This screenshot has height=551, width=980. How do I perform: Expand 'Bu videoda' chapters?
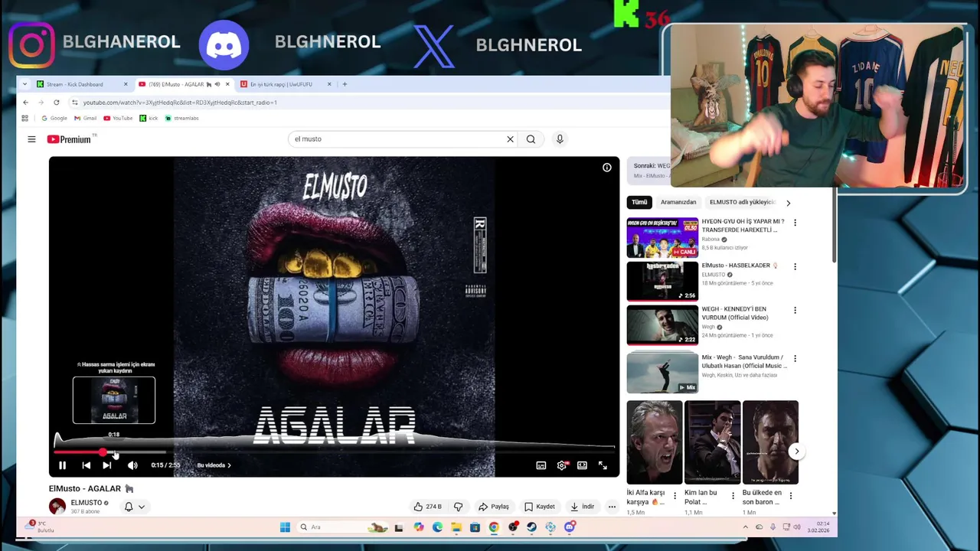point(214,465)
